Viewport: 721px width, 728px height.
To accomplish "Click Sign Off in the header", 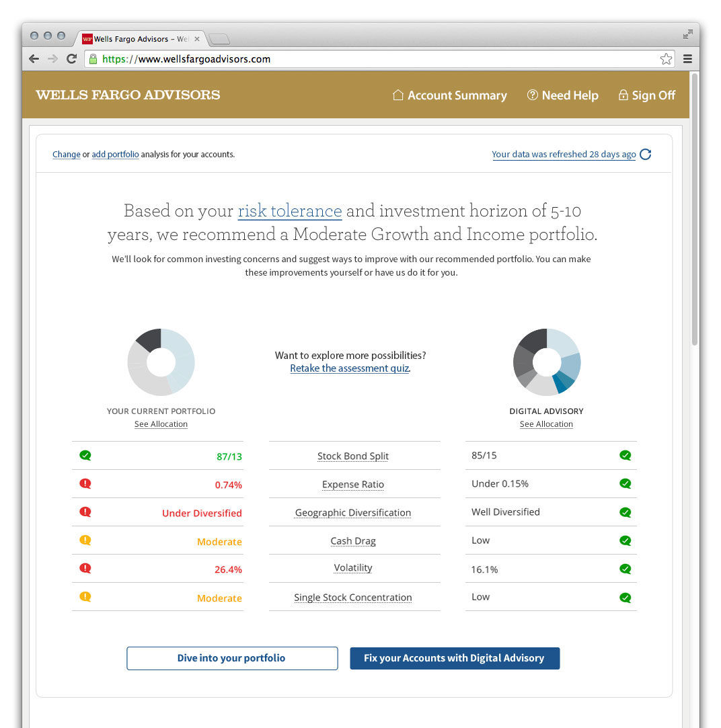I will [646, 95].
